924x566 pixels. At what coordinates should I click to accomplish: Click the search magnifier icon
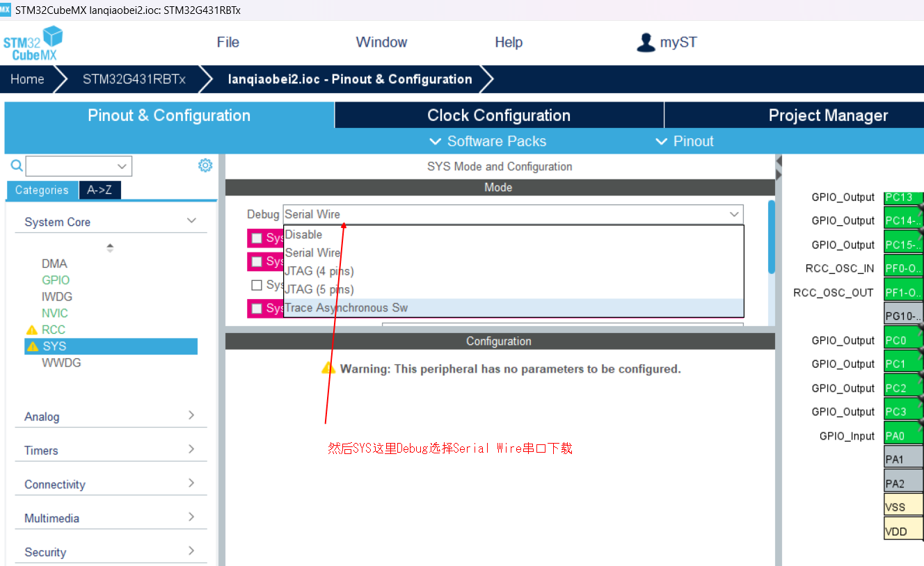click(x=17, y=165)
